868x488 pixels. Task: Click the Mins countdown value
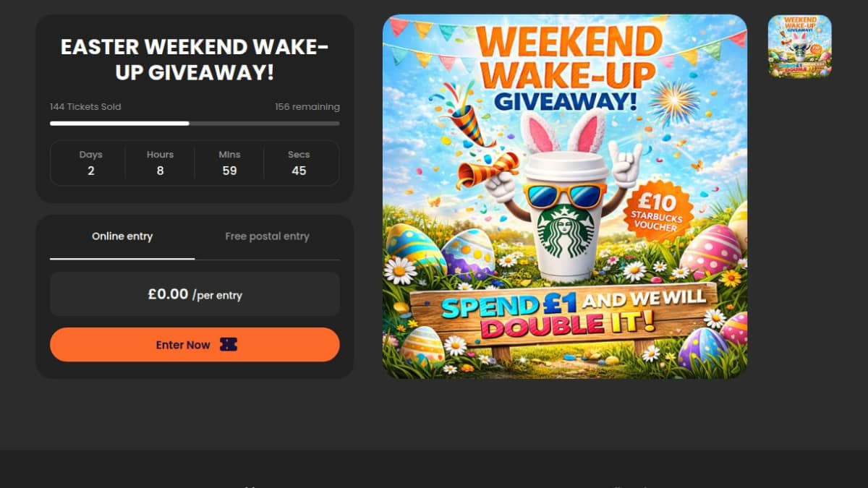click(x=229, y=171)
